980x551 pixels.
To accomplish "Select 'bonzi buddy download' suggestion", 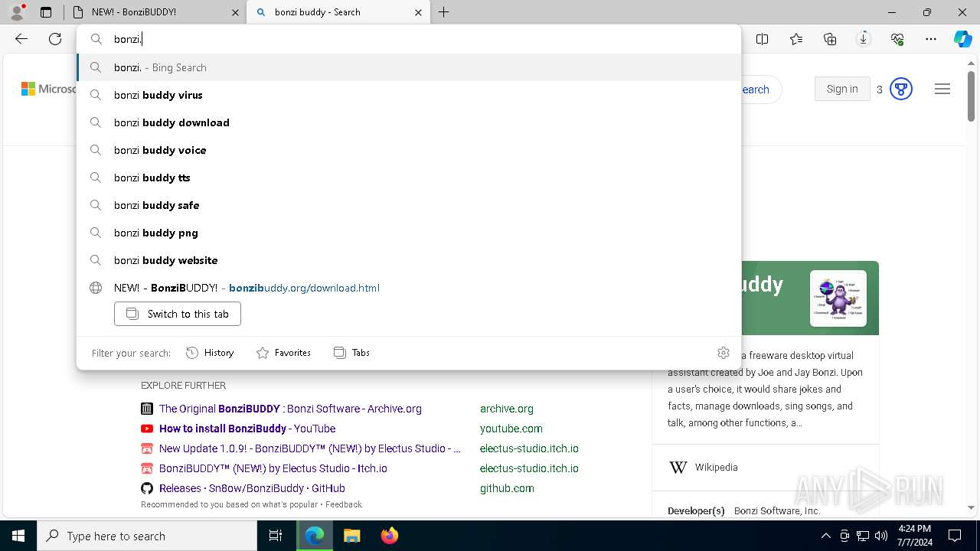I will (409, 122).
